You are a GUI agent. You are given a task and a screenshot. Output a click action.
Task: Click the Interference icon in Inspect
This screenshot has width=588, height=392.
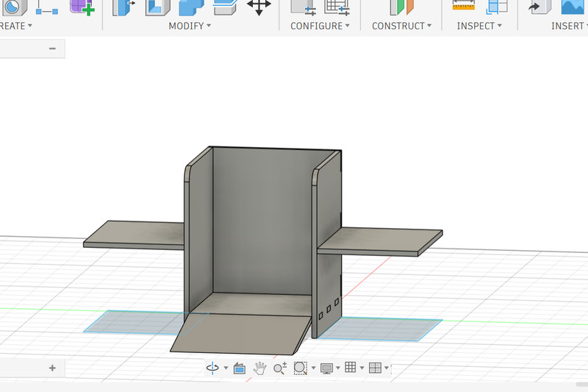pyautogui.click(x=497, y=7)
